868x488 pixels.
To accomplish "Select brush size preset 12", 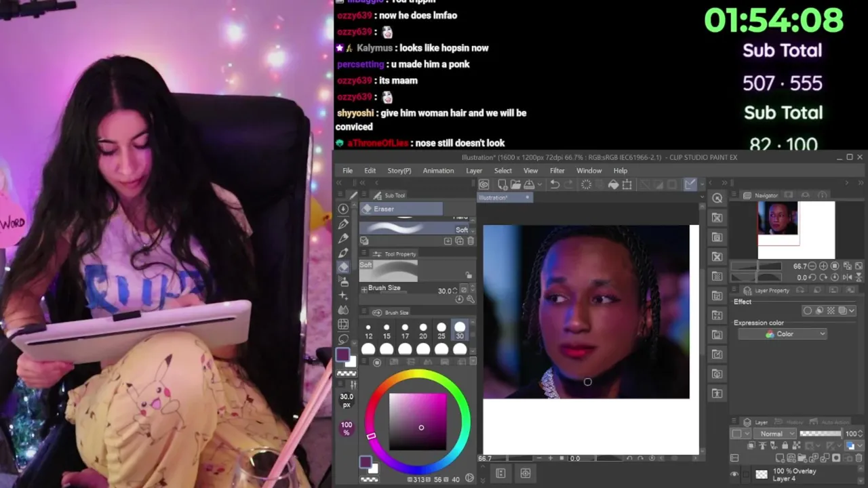I will click(x=368, y=331).
